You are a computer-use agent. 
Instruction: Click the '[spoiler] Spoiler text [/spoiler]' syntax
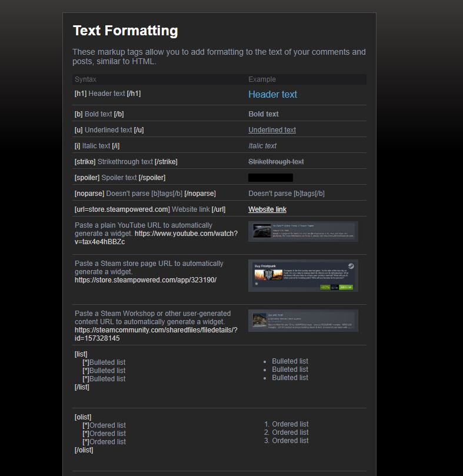click(x=120, y=178)
